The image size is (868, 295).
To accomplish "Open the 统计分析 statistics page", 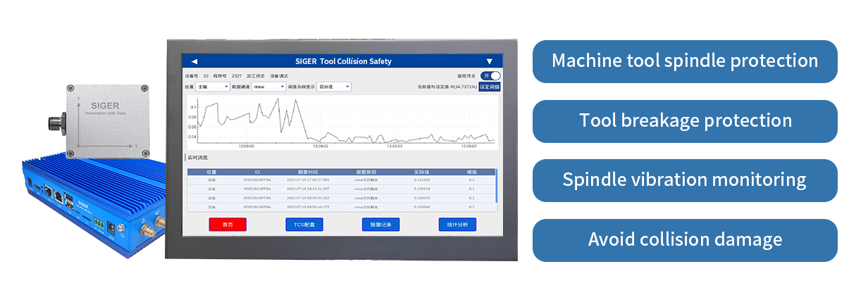I will coord(457,225).
